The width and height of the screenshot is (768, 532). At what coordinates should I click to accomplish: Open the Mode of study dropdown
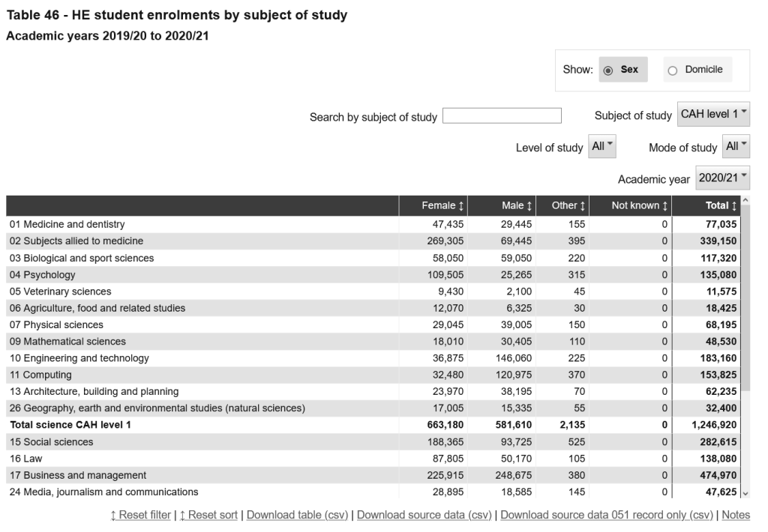tap(736, 146)
